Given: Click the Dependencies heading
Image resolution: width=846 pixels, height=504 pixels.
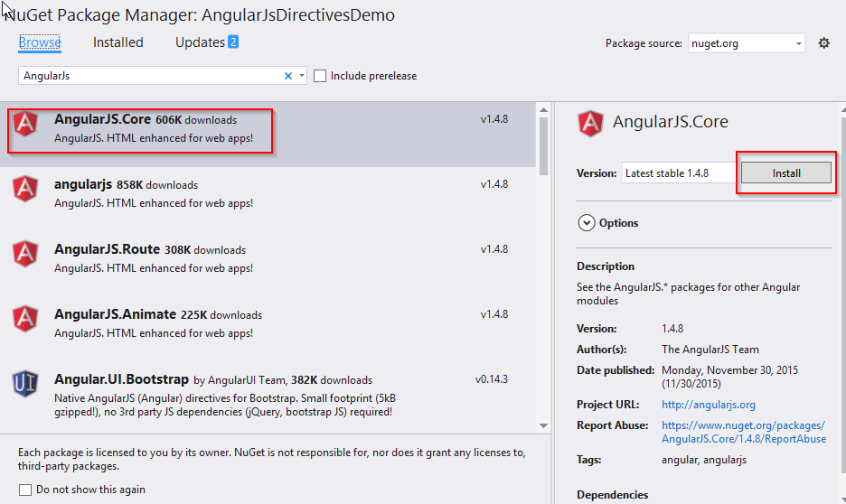Looking at the screenshot, I should point(613,495).
